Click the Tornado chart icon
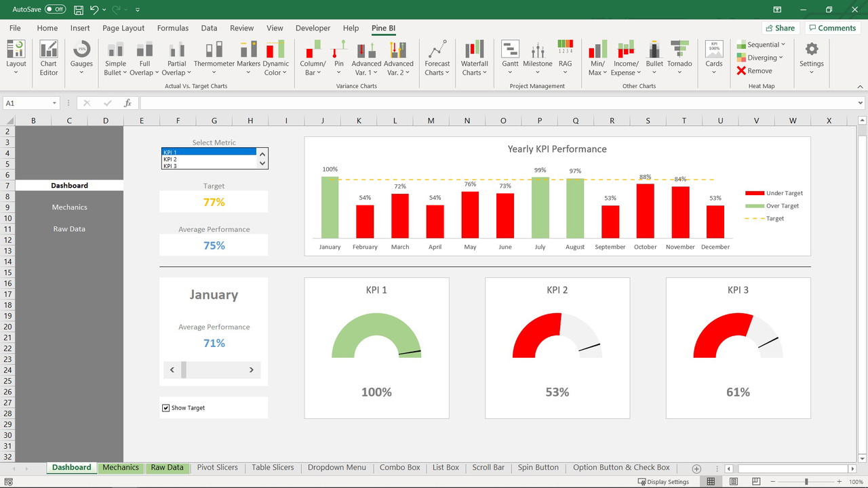 click(x=679, y=58)
